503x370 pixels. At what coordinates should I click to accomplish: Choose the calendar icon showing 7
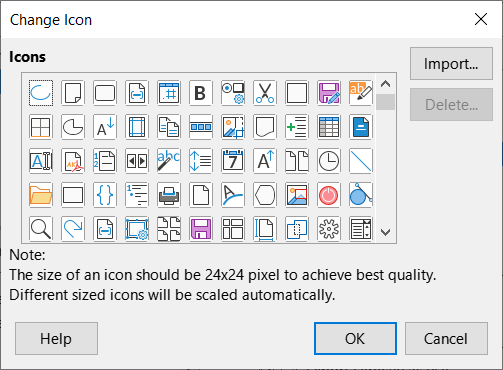[x=233, y=161]
